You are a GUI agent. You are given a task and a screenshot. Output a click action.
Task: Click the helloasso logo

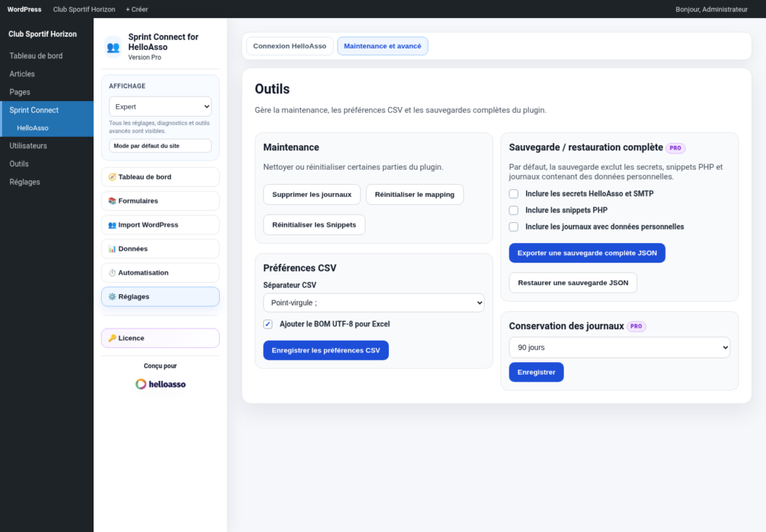(x=160, y=384)
